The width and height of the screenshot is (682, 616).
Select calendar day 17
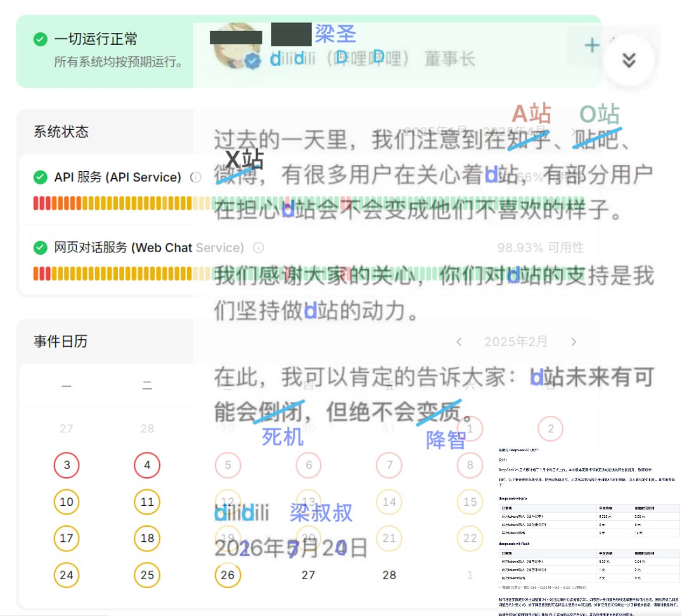point(67,538)
